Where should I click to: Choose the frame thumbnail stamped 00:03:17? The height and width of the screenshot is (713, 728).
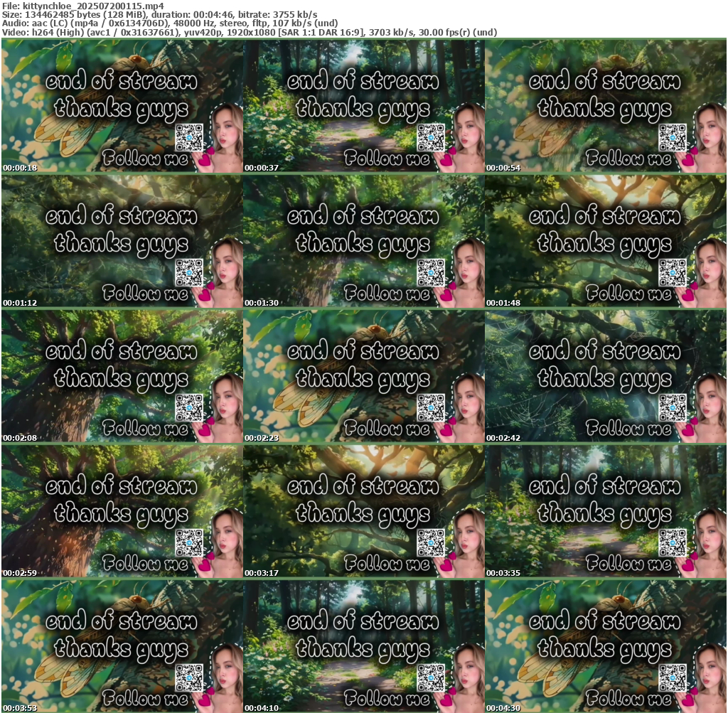363,511
